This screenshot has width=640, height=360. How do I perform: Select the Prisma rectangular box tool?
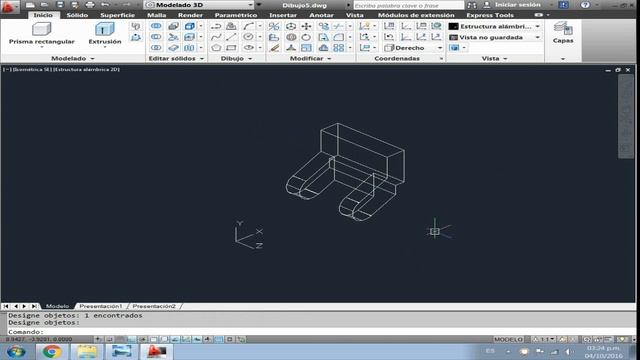coord(41,33)
